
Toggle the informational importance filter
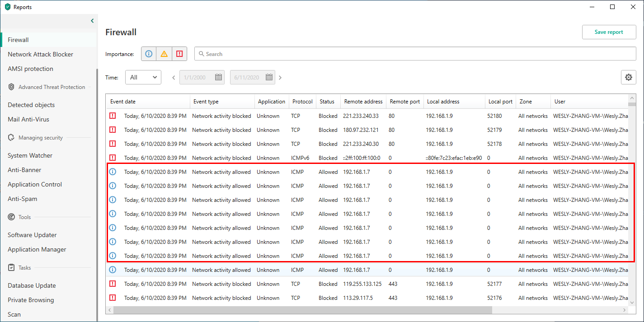[x=149, y=54]
